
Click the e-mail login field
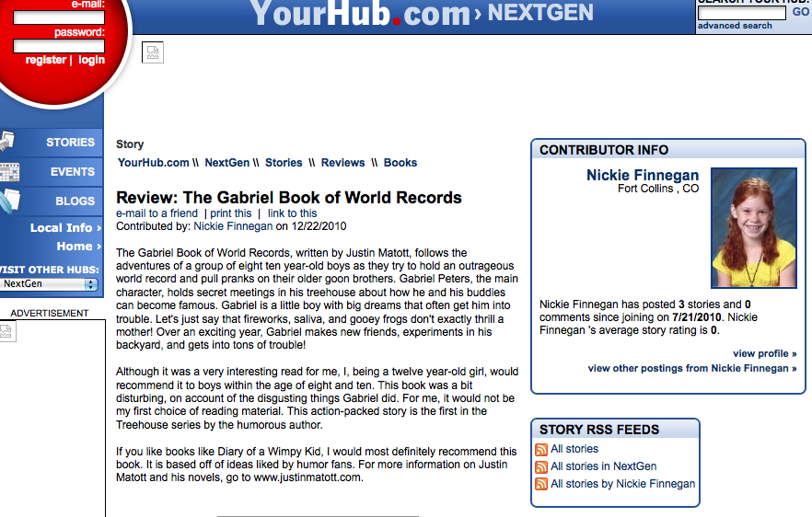click(59, 17)
